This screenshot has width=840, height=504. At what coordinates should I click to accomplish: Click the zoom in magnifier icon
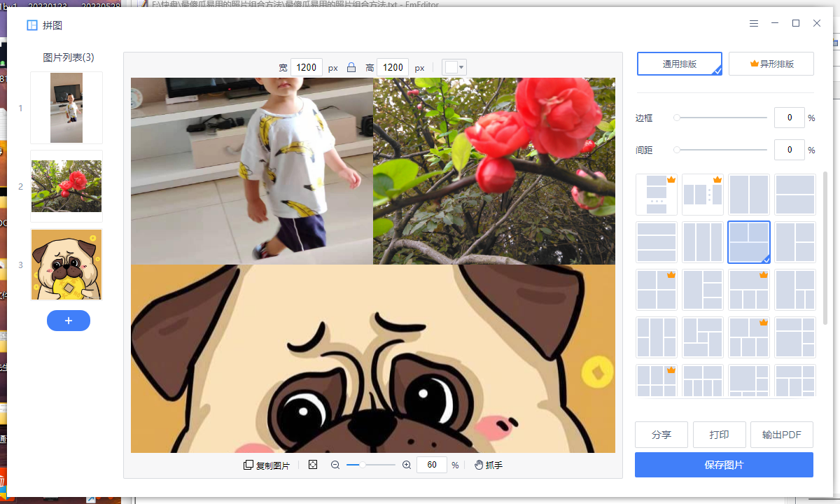407,465
